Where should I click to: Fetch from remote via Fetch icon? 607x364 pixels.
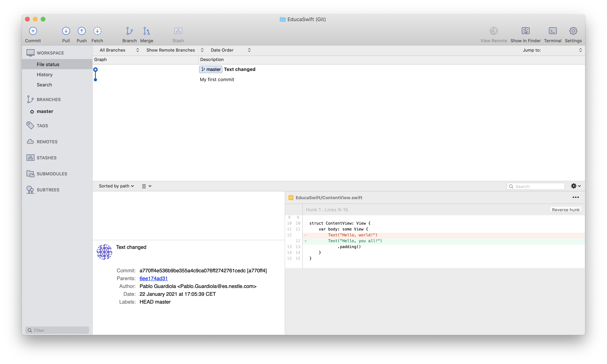pos(97,31)
